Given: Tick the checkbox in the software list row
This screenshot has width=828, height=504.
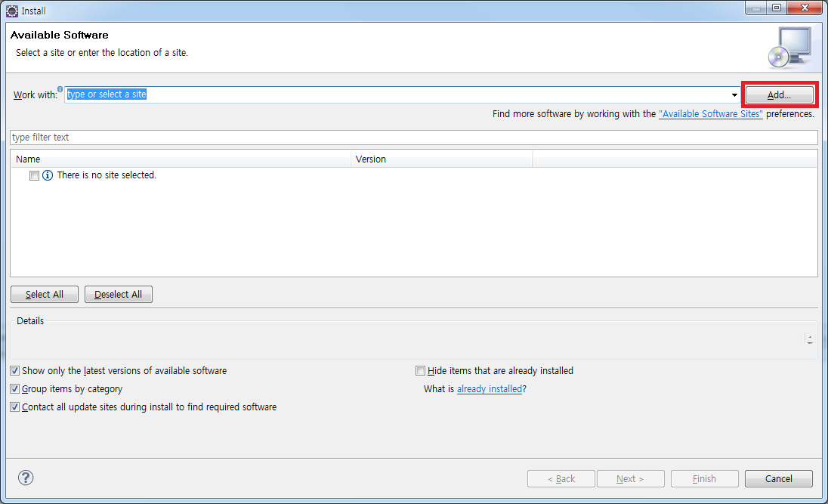Looking at the screenshot, I should 34,175.
